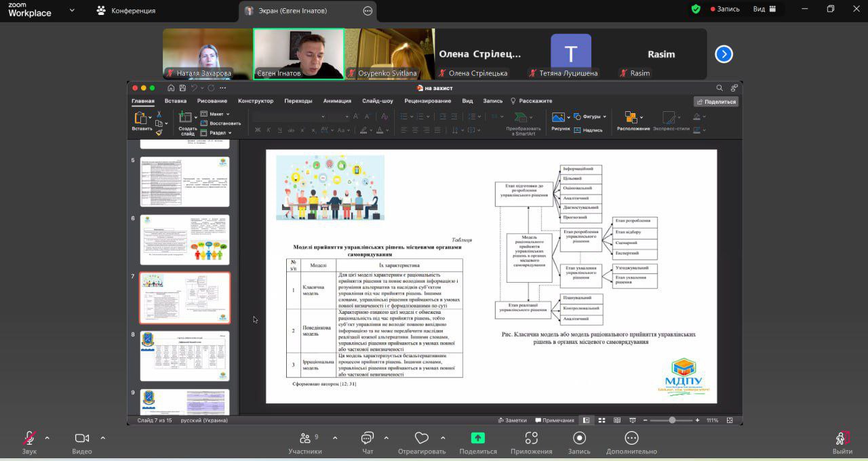Switch to the Вставка ribbon tab

(x=175, y=101)
